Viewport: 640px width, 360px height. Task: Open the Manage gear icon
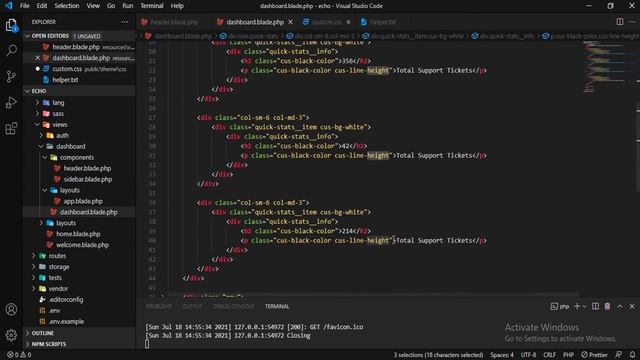pyautogui.click(x=11, y=335)
